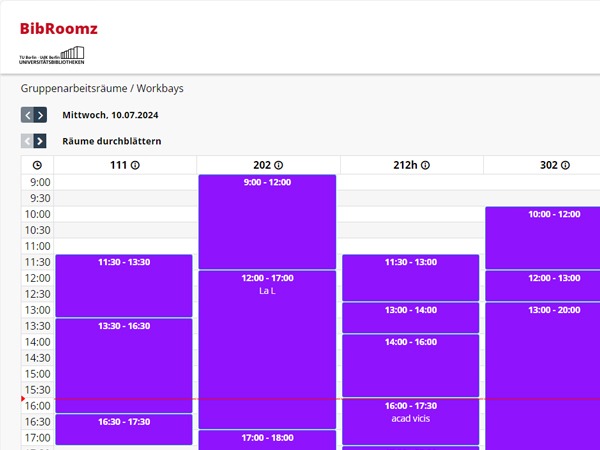Open the BibRoomz home link
This screenshot has height=450, width=600.
pos(59,29)
